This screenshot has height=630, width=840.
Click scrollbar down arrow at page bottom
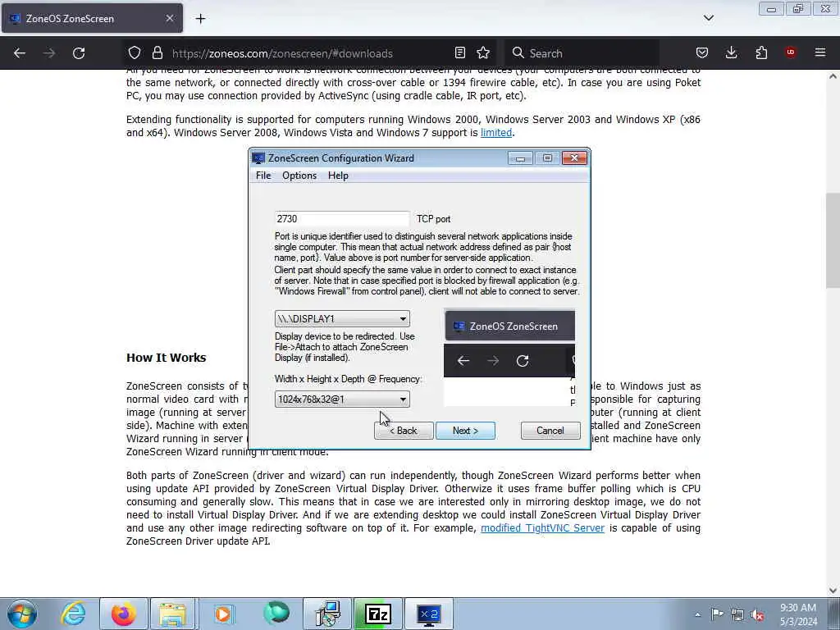[833, 591]
